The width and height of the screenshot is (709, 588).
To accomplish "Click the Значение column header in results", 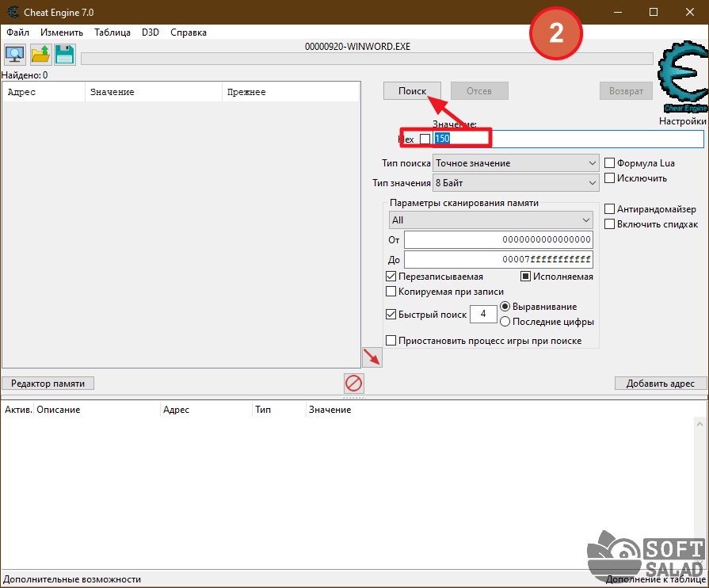I will pyautogui.click(x=154, y=92).
